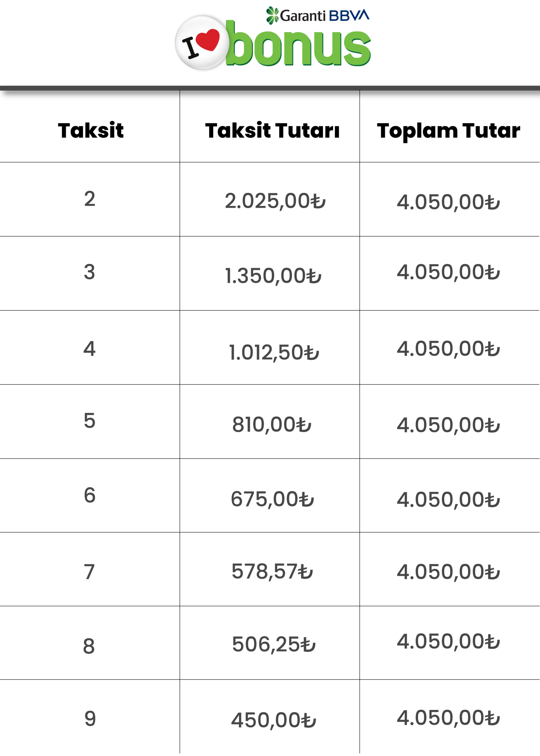Select installment number 3
Image resolution: width=540 pixels, height=756 pixels.
[x=90, y=271]
